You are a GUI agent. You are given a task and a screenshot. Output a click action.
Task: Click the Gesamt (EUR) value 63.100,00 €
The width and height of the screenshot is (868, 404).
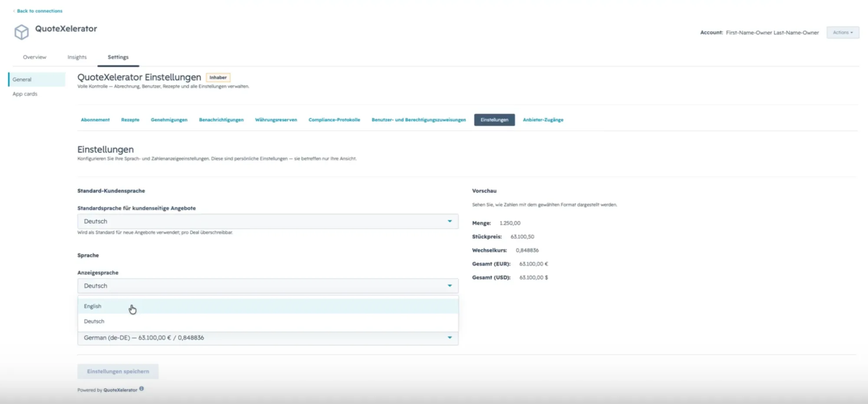coord(533,264)
